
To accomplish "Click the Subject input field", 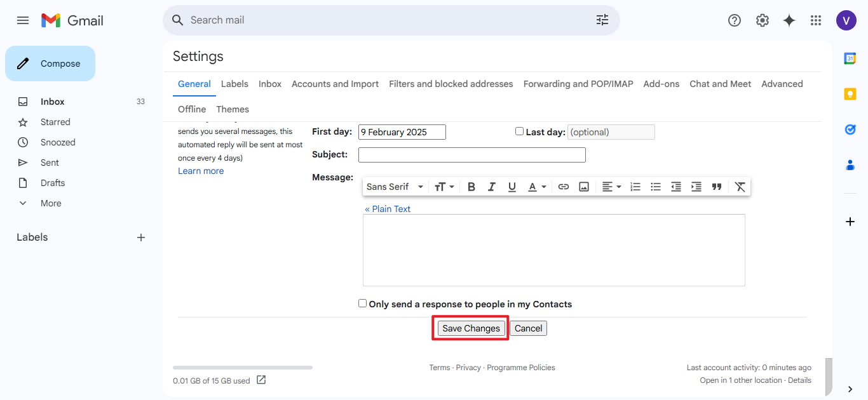I will (x=471, y=155).
